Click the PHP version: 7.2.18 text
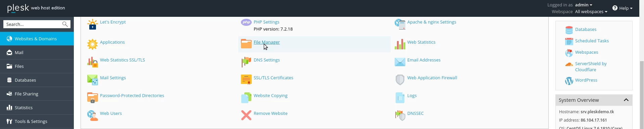This screenshot has height=129, width=644. click(x=273, y=29)
